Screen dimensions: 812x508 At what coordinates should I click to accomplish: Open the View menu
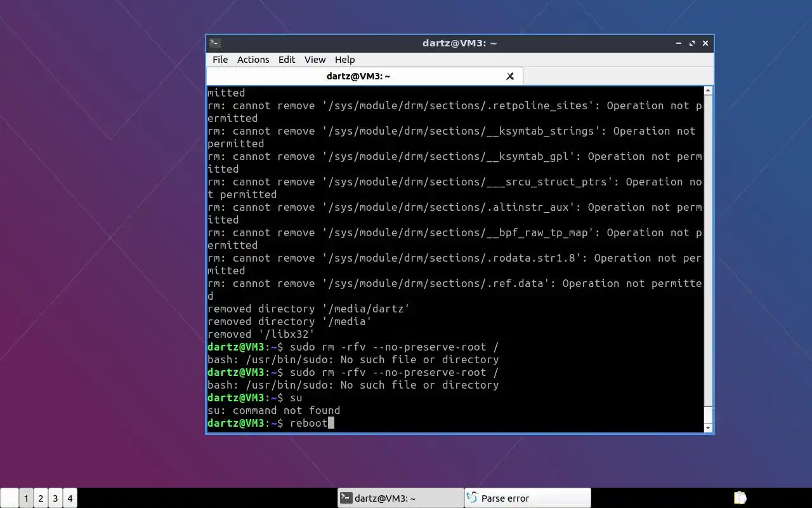pos(315,59)
